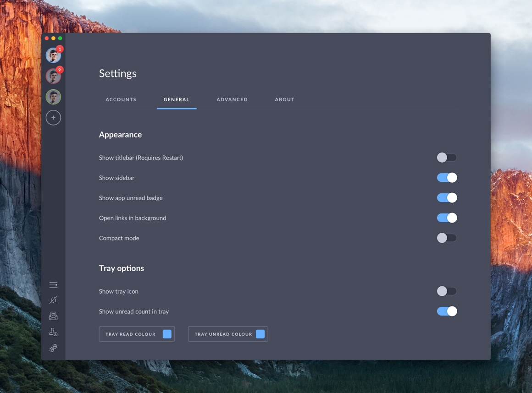Enable Compact mode switch
532x393 pixels.
447,238
